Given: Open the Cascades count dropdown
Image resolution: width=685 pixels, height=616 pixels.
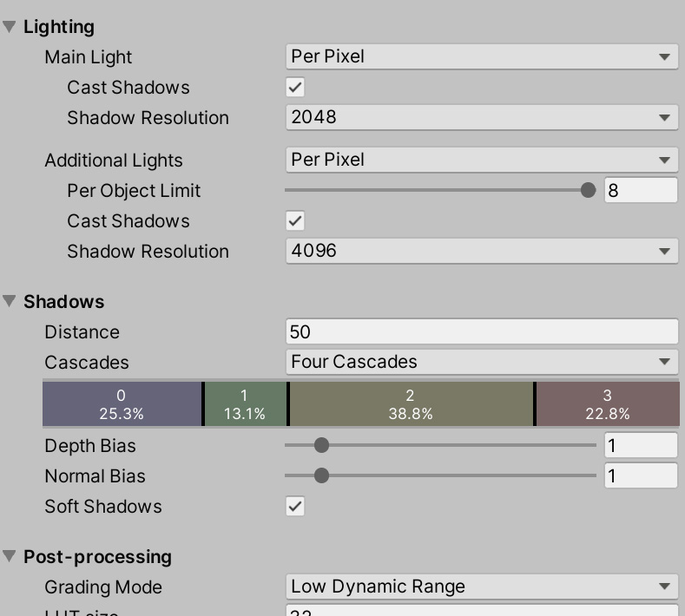Looking at the screenshot, I should 481,362.
